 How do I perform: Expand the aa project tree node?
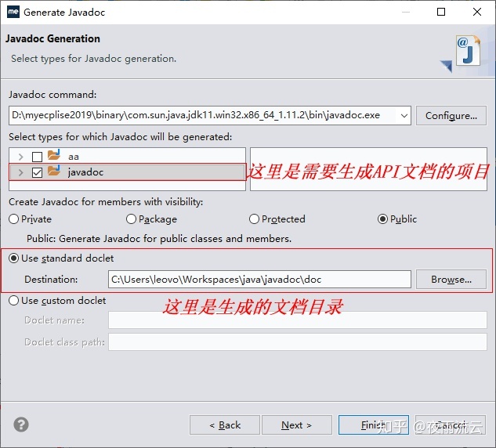tap(21, 157)
